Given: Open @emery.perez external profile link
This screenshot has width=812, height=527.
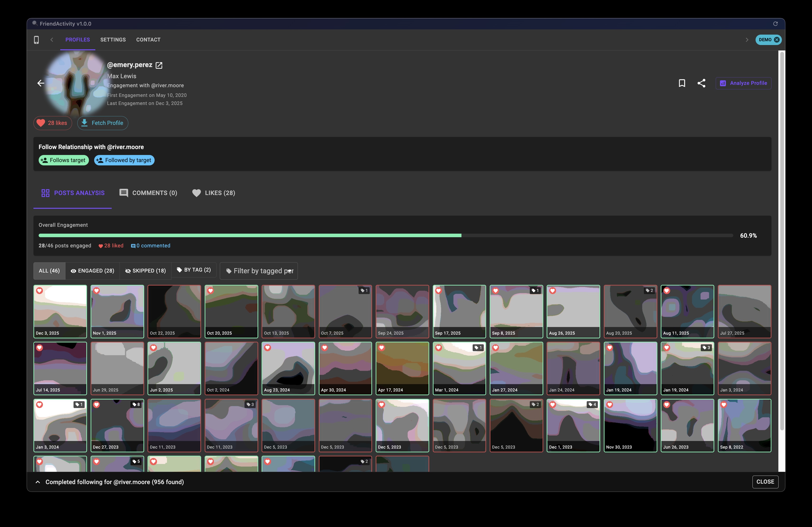Looking at the screenshot, I should [159, 65].
